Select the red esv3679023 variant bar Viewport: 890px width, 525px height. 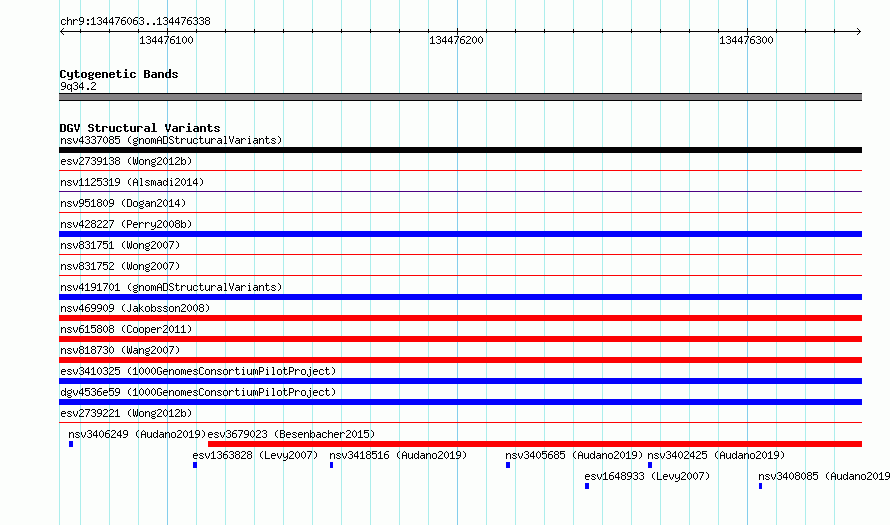coord(535,444)
